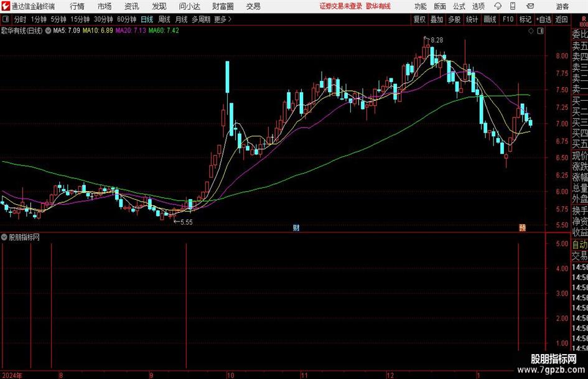
Task: Switch to 1分钟 chart period
Action: click(x=39, y=19)
